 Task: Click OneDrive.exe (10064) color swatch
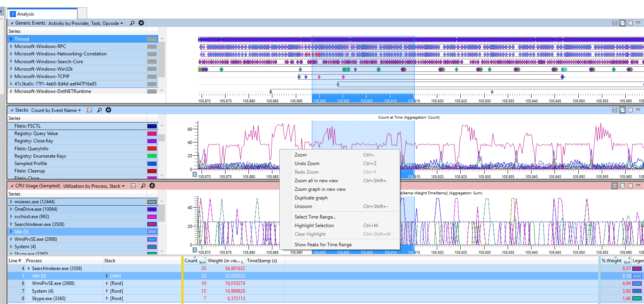(152, 209)
